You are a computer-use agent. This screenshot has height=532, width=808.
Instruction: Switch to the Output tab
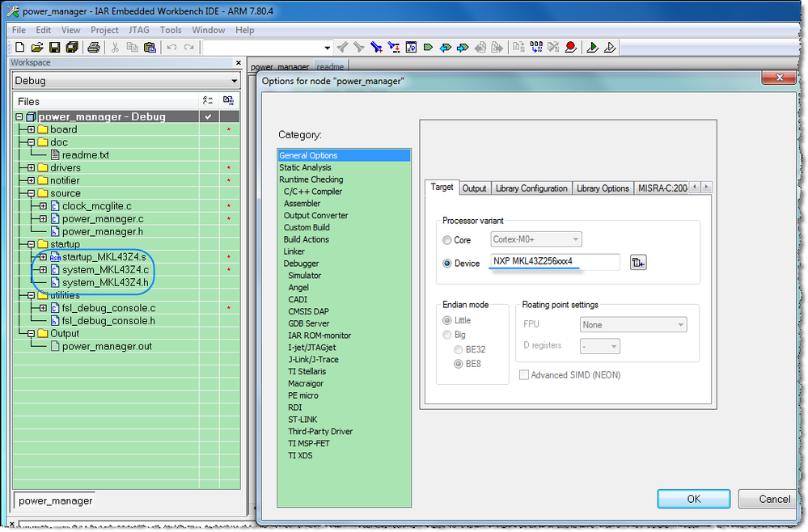coord(474,188)
